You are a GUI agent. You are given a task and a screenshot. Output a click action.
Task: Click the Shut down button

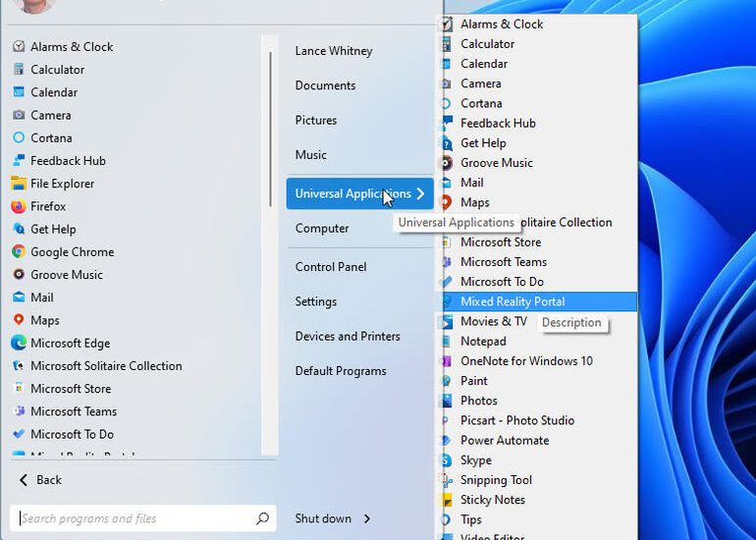[323, 518]
